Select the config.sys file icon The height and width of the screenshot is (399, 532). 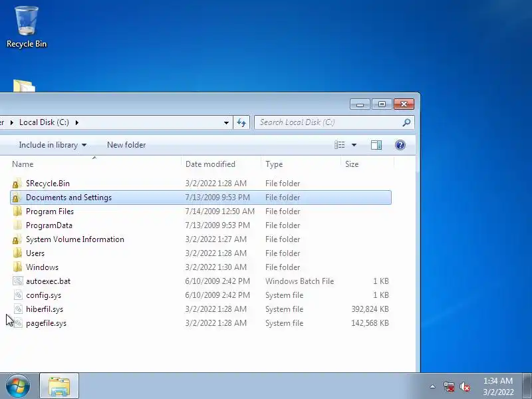coord(18,295)
